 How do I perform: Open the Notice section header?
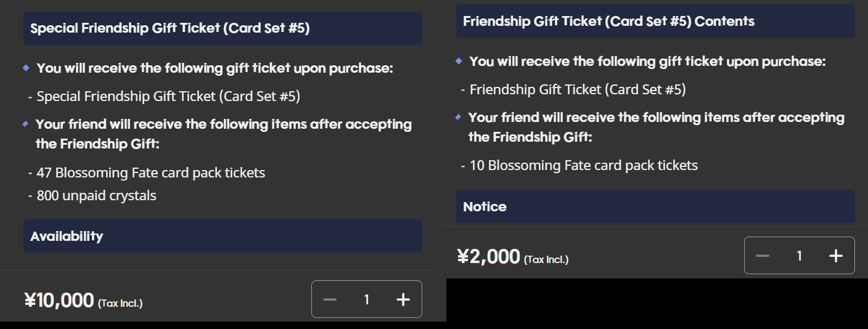(x=655, y=206)
